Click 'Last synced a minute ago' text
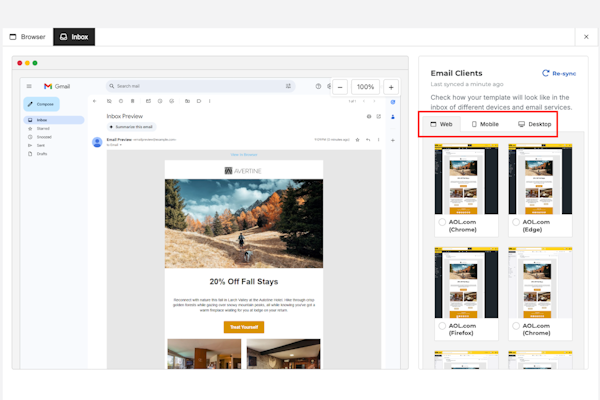600x400 pixels. click(467, 84)
